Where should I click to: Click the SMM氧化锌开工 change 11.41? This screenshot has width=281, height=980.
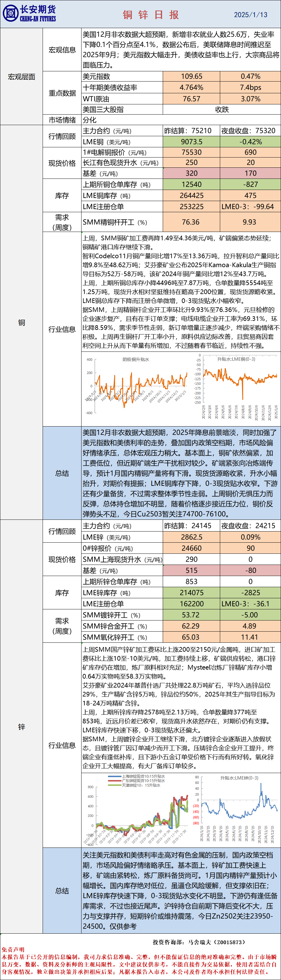(x=250, y=637)
